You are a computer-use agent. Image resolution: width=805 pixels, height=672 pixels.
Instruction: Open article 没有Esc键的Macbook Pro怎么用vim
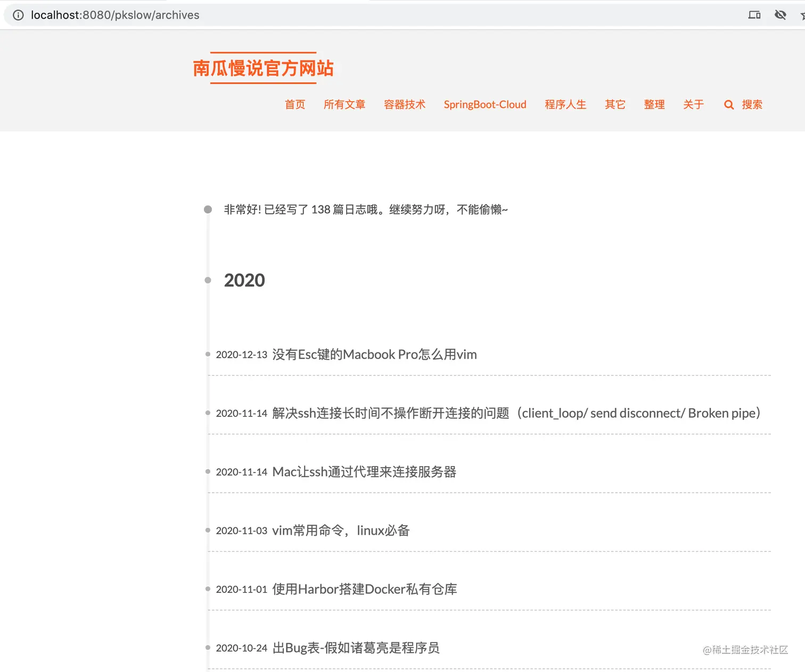374,354
